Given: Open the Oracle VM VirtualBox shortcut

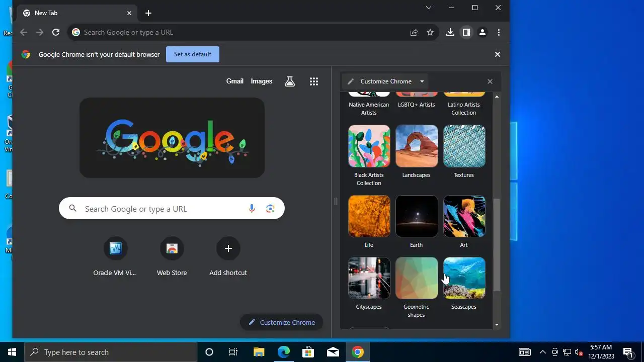Looking at the screenshot, I should (115, 257).
